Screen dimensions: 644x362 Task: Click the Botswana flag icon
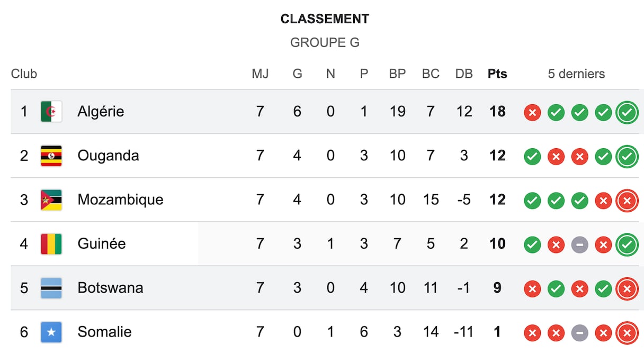click(x=51, y=288)
